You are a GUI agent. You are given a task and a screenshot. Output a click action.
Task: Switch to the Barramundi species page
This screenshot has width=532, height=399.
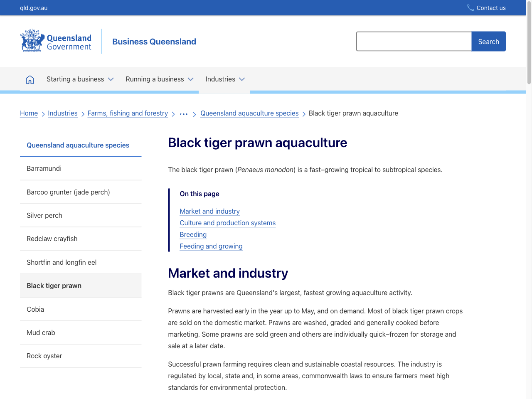(x=44, y=168)
